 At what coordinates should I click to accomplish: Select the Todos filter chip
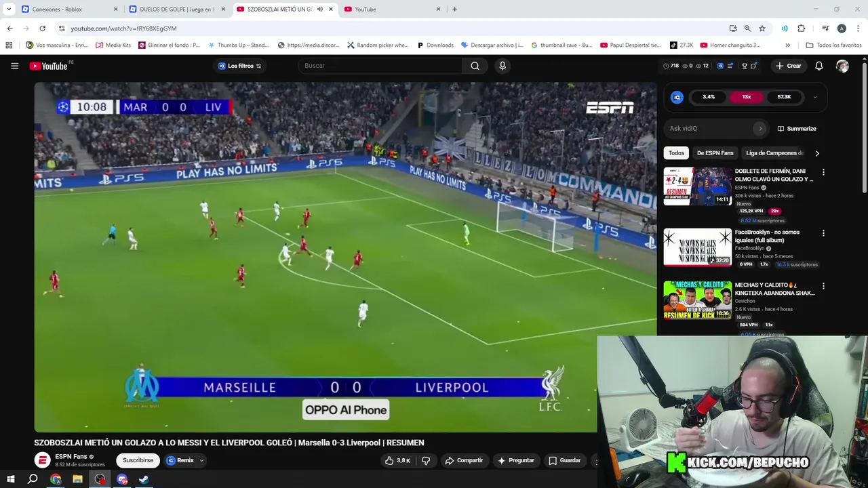[676, 153]
